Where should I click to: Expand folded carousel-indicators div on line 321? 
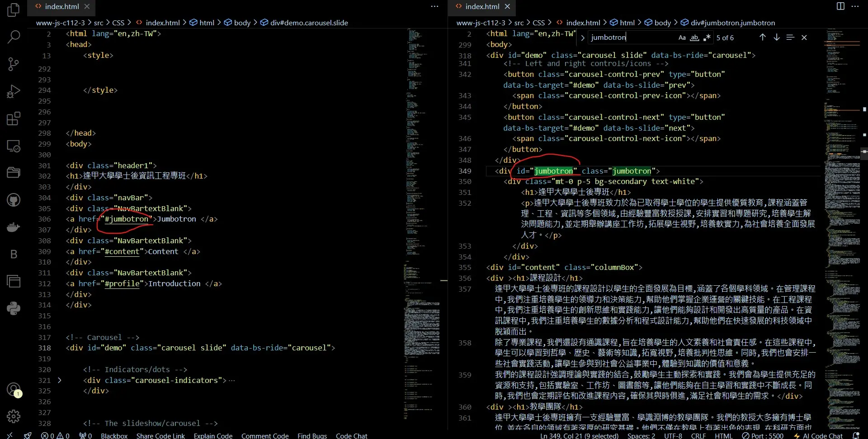[x=59, y=380]
